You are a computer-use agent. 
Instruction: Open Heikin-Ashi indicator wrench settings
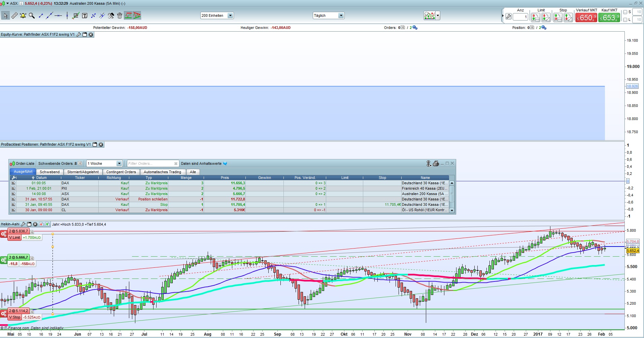[23, 224]
